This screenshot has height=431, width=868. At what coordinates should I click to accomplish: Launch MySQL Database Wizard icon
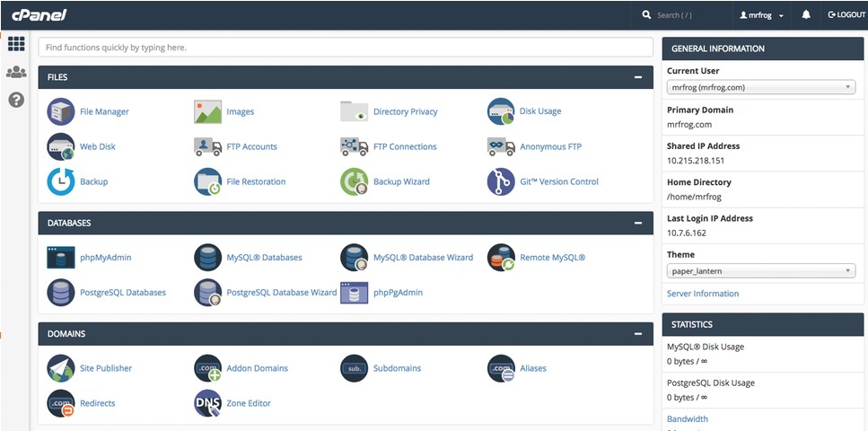coord(355,258)
